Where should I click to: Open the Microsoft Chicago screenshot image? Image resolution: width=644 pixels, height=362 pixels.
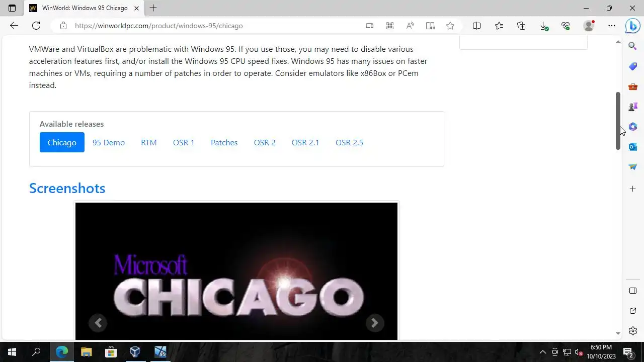236,271
